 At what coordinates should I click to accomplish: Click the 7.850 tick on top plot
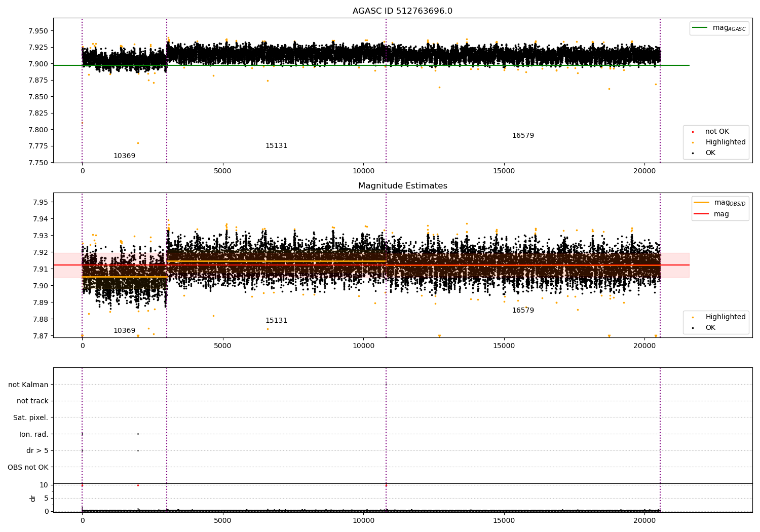pyautogui.click(x=38, y=97)
